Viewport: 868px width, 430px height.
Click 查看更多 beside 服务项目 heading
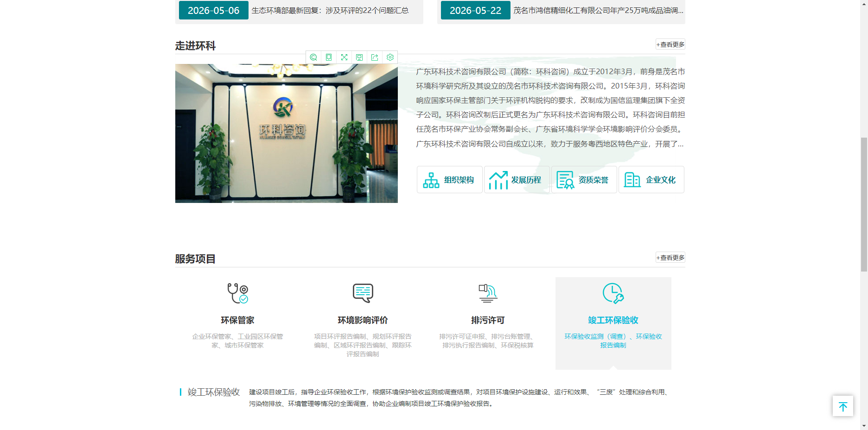670,258
